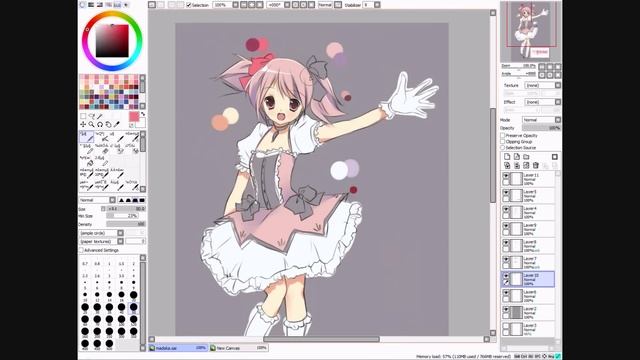This screenshot has height=360, width=640.
Task: Select the Rotate view tool
Action: tap(100, 124)
